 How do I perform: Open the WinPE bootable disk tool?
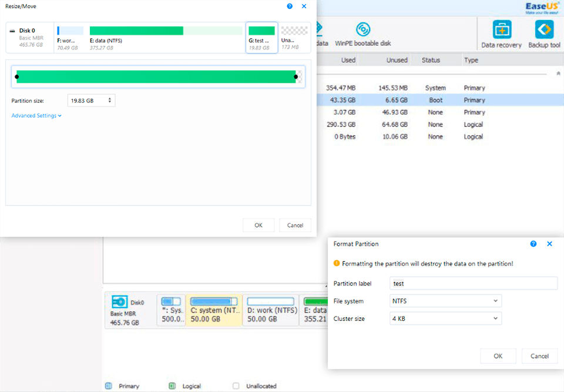362,33
